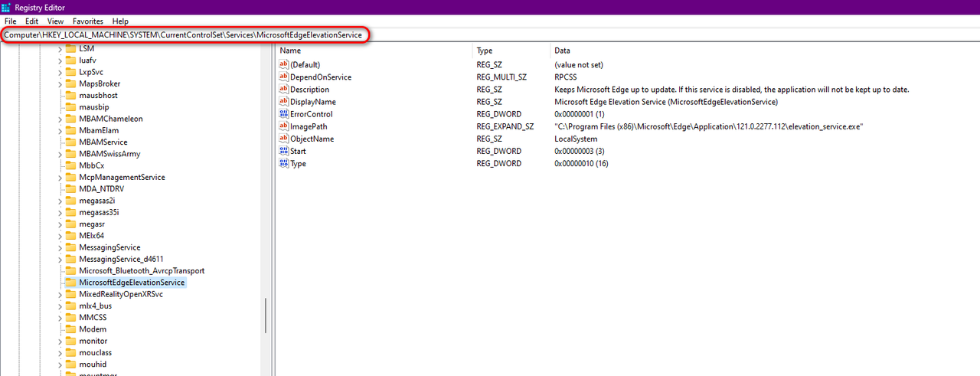Click the DWORD icon beside Start value
This screenshot has width=980, height=376.
(x=284, y=151)
